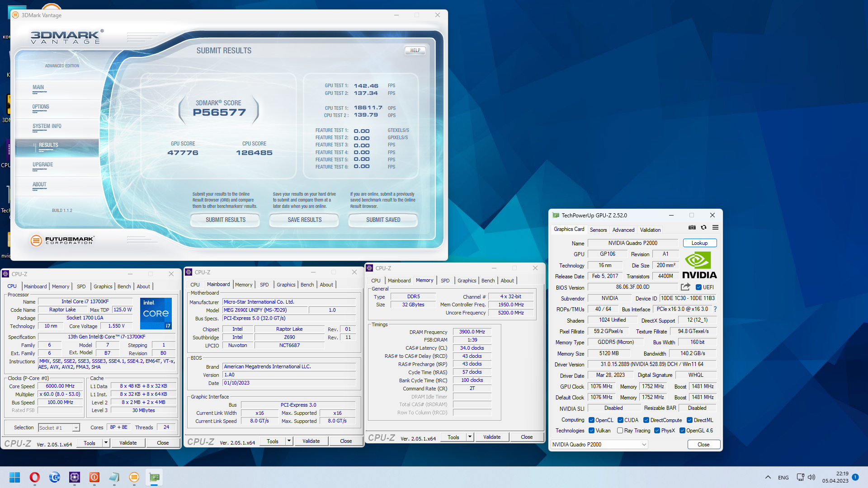Toggle the DirectML checkbox
This screenshot has width=868, height=488.
689,420
